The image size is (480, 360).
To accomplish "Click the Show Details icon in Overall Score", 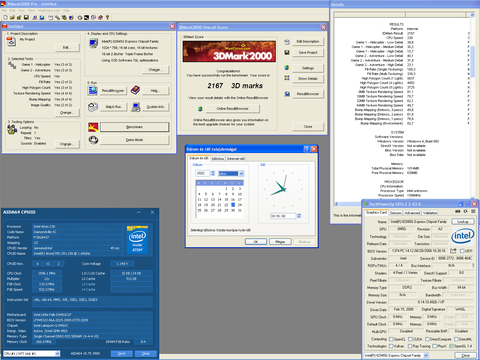I will coord(287,78).
